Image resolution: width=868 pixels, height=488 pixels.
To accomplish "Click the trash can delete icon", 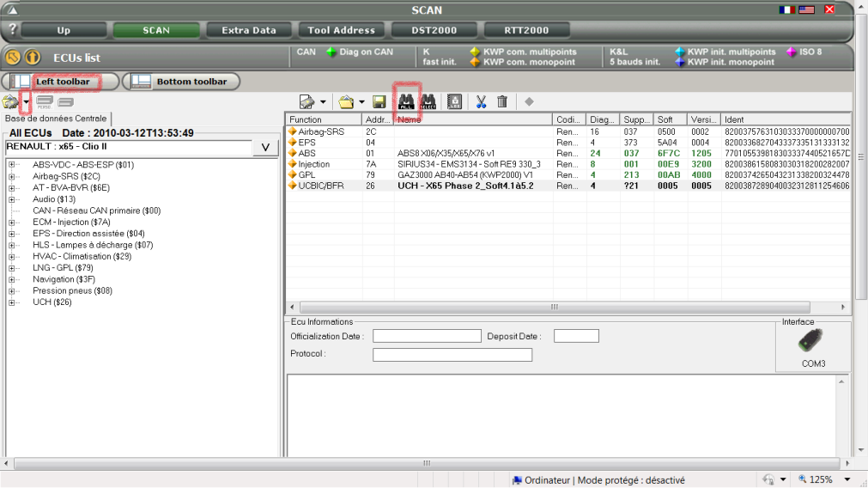I will coord(502,101).
